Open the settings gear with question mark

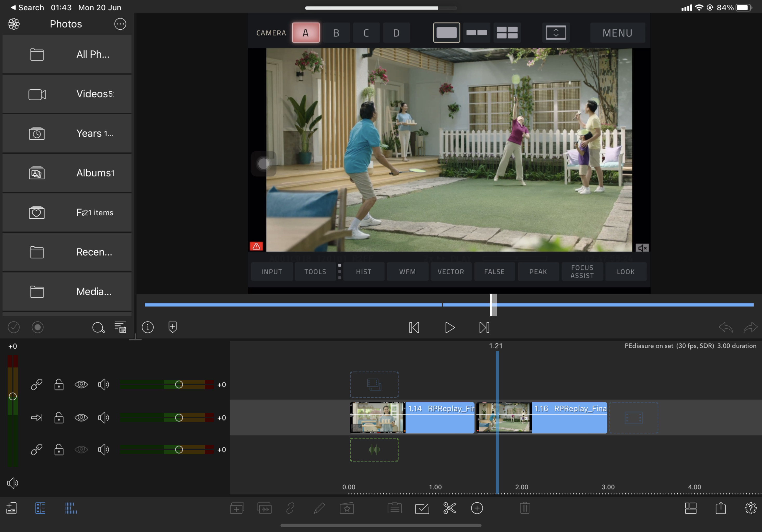coord(751,508)
